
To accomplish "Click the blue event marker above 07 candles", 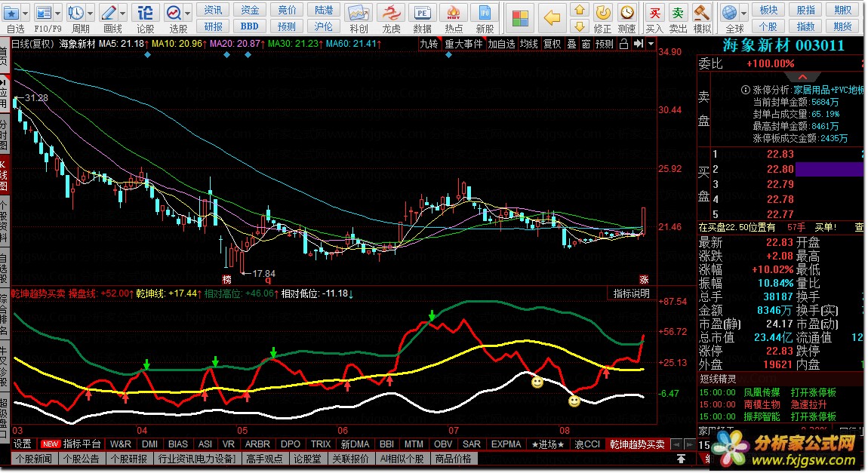I will point(448,55).
